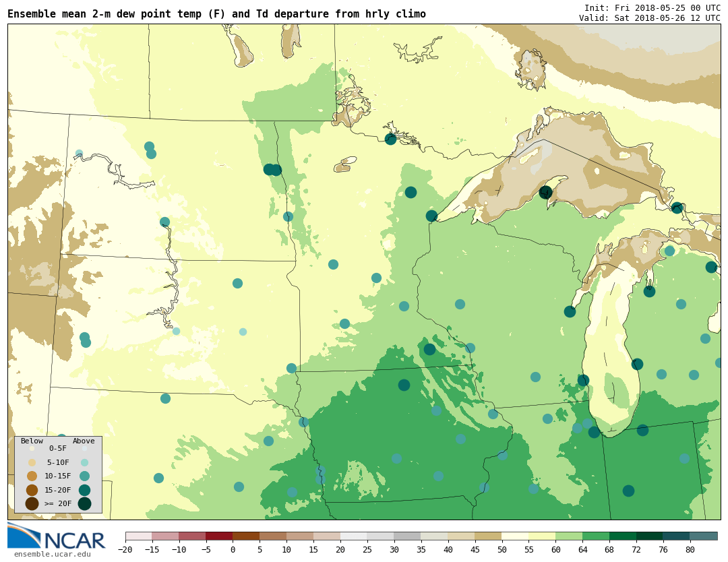This screenshot has height=562, width=728.
Task: Click the Below 5-10F tan legend circle
Action: (32, 463)
